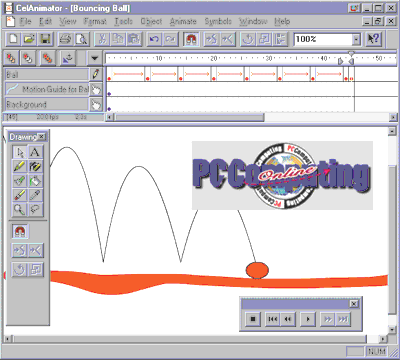Viewport: 400px width, 360px height.
Task: Choose the magnifier zoom tool
Action: coord(20,209)
